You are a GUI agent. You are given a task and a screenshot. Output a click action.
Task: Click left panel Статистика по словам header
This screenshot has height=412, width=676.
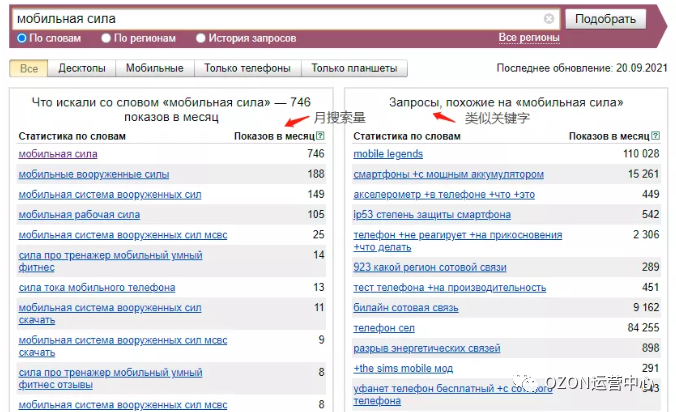tap(72, 136)
